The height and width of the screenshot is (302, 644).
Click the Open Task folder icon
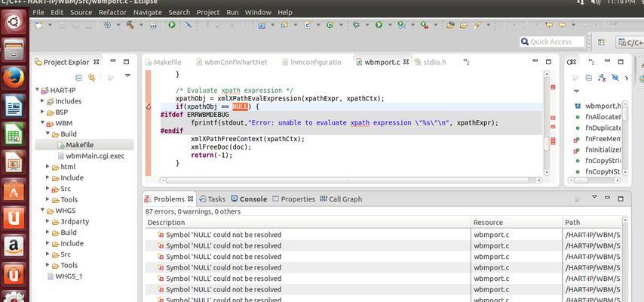[463, 25]
